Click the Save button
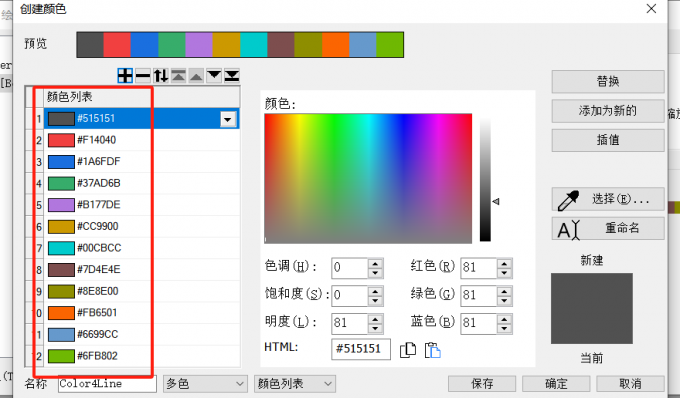 pos(482,384)
